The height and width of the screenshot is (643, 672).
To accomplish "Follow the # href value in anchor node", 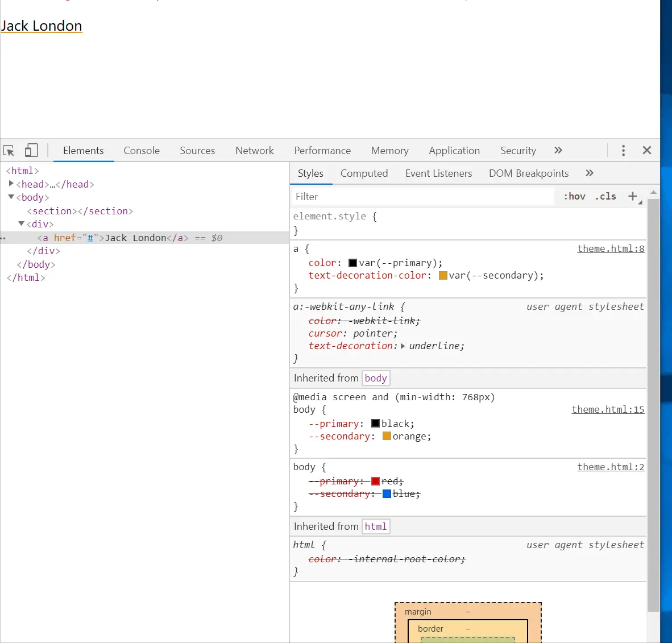I will click(x=90, y=238).
